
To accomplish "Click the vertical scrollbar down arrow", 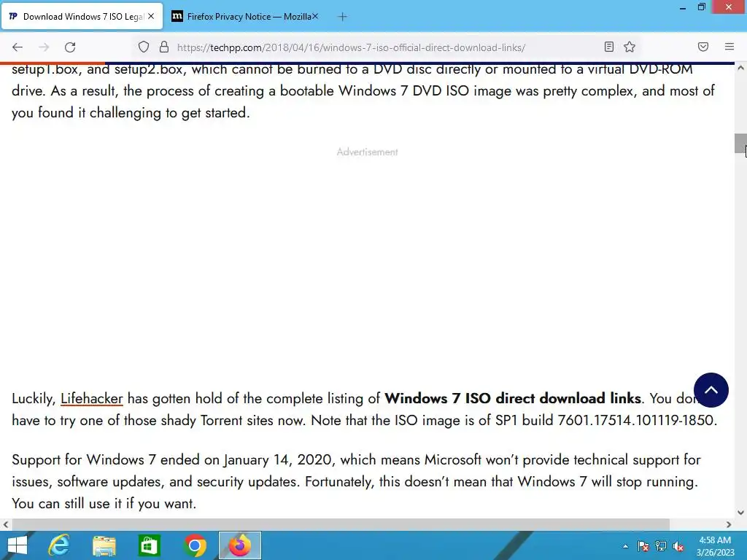I will tap(741, 513).
